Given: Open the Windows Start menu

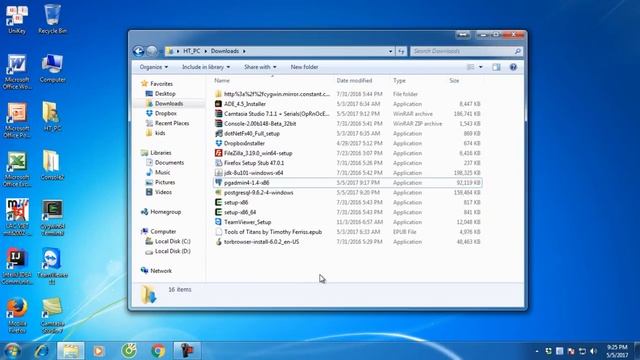Looking at the screenshot, I should 12,351.
